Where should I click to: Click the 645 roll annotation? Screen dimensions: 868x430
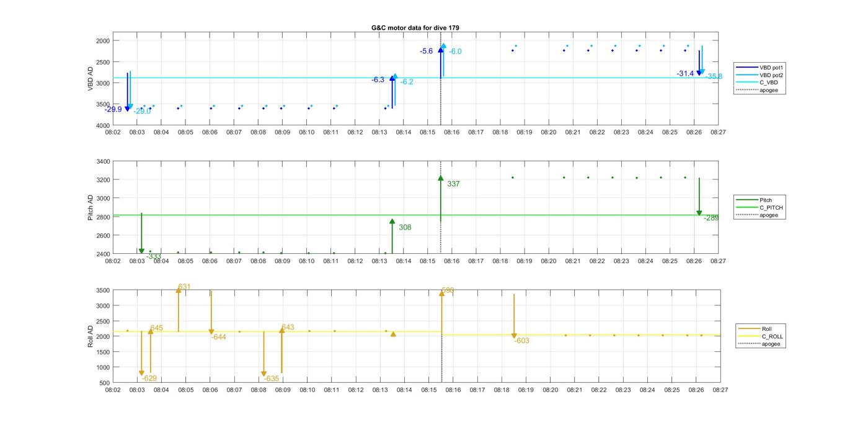pos(156,328)
